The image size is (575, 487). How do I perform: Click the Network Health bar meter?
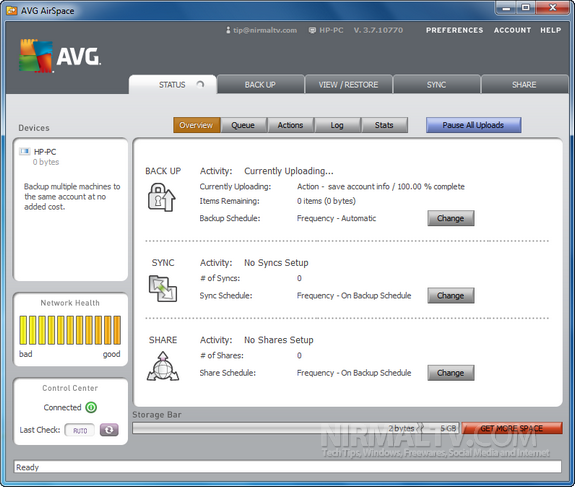click(x=70, y=330)
